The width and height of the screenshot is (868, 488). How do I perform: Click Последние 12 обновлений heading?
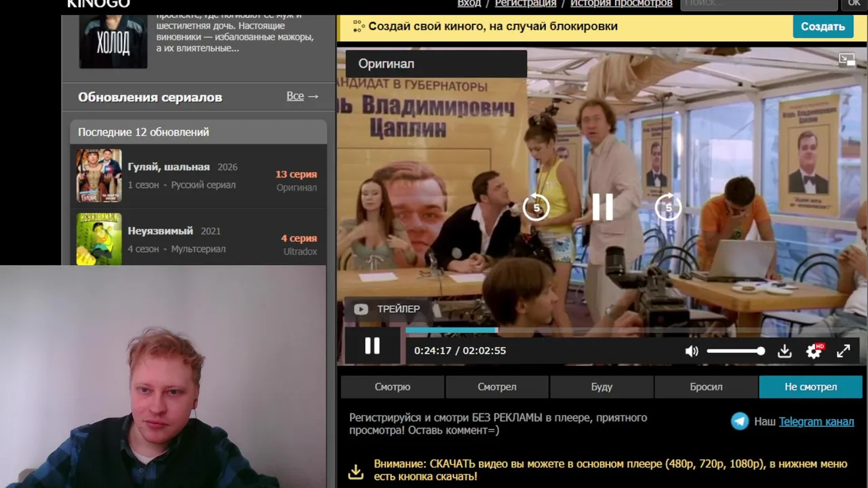coord(144,132)
